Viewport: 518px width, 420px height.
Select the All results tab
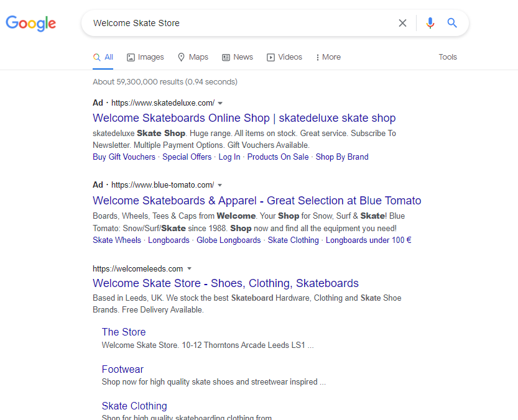click(103, 57)
